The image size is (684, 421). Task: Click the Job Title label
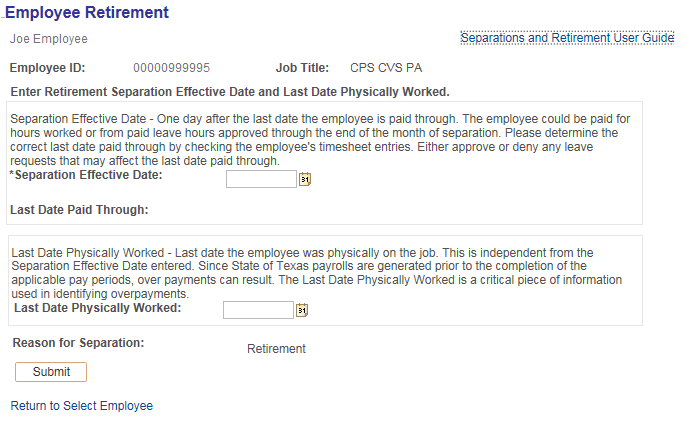[x=302, y=69]
